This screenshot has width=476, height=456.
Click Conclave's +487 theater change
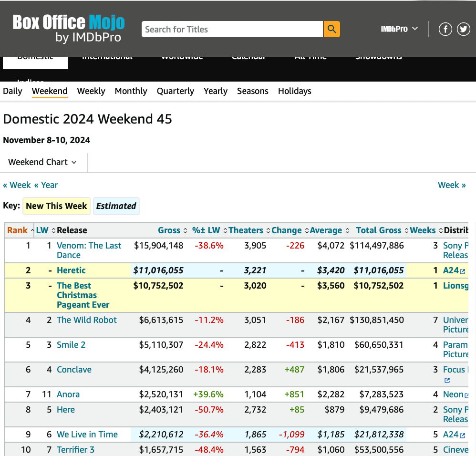pos(294,370)
